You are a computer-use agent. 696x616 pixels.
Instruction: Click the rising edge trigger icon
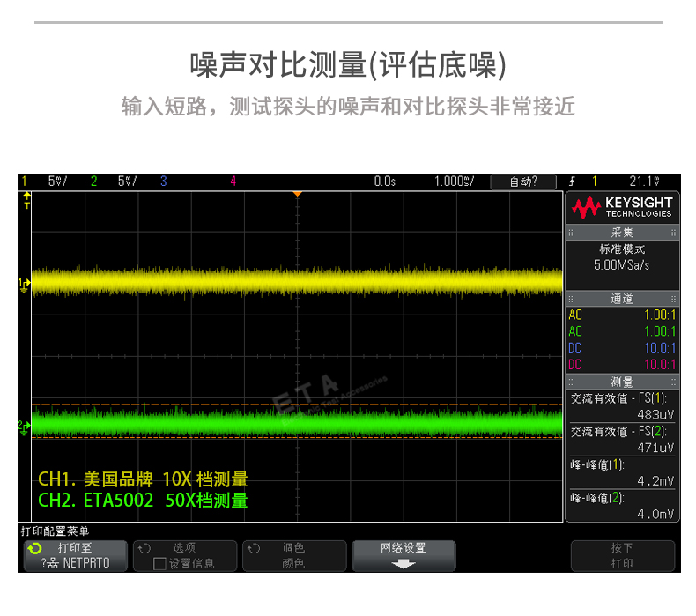click(x=573, y=182)
